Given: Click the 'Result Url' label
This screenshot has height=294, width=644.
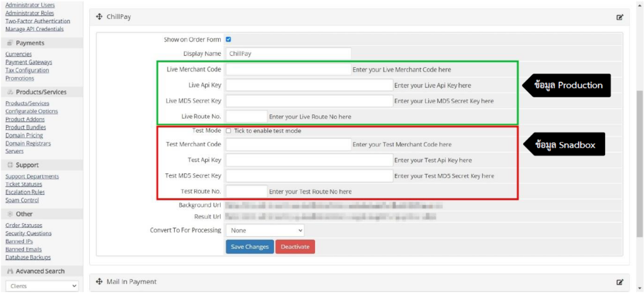Looking at the screenshot, I should click(208, 217).
